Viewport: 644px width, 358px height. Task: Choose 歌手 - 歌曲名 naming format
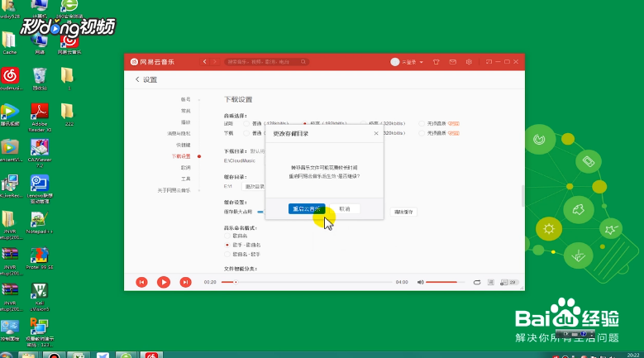pos(227,245)
